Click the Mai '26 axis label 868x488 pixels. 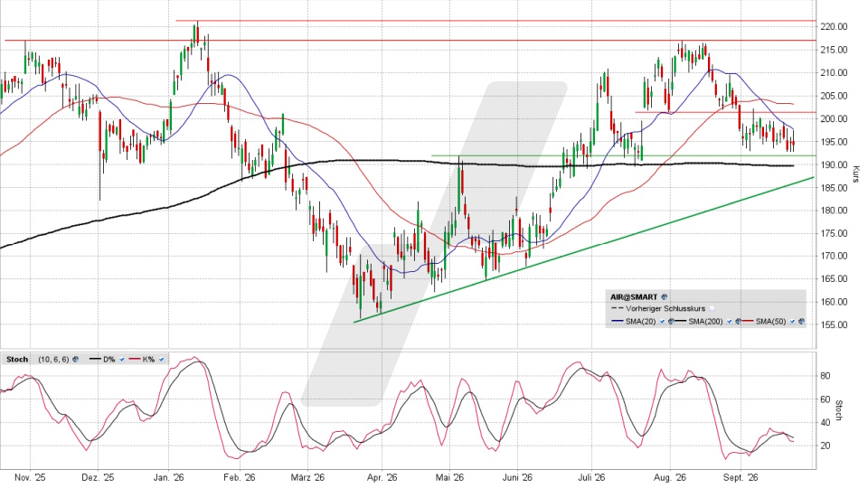pyautogui.click(x=449, y=477)
